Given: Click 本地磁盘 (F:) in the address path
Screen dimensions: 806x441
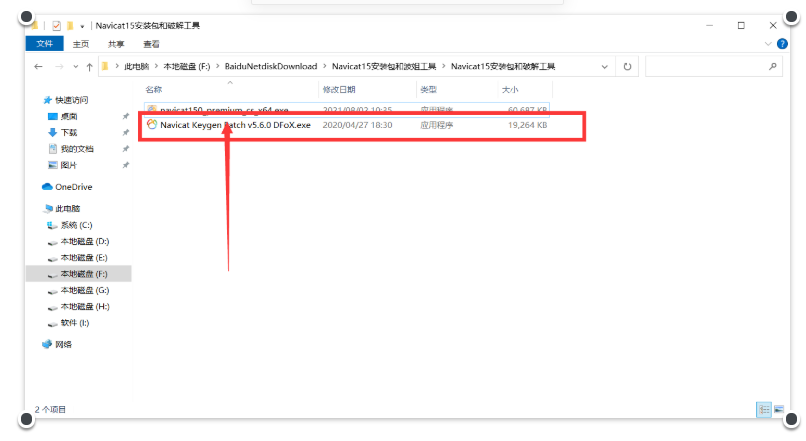Looking at the screenshot, I should (187, 66).
